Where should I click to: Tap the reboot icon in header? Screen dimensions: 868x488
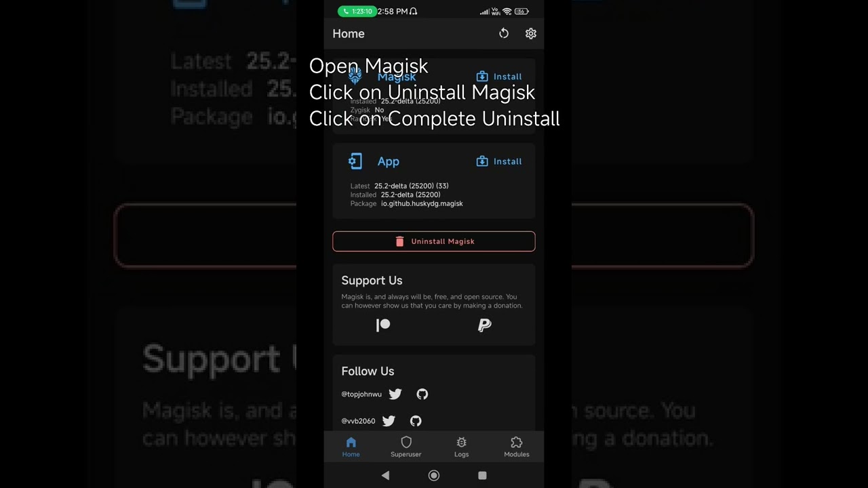pos(504,33)
